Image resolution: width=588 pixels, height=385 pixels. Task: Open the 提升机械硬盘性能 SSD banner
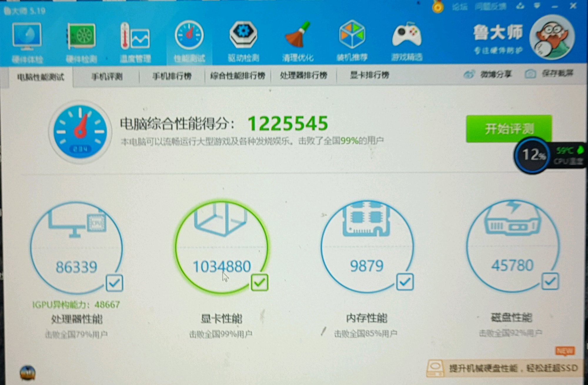click(505, 368)
